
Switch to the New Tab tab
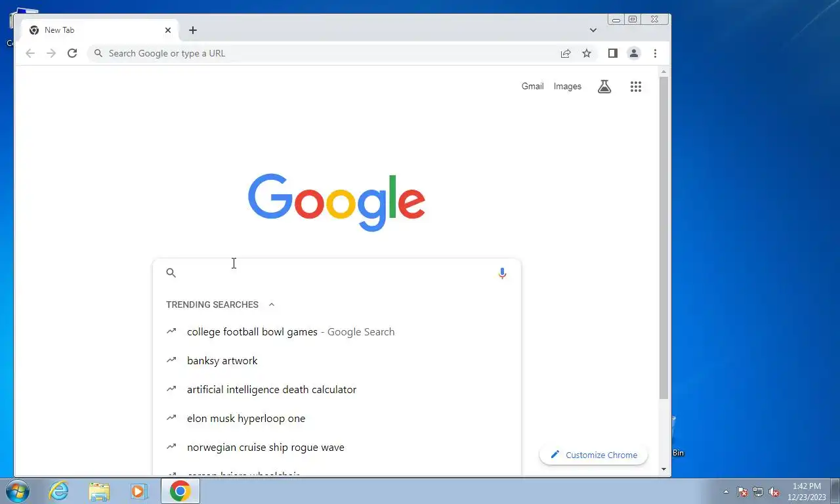pos(98,30)
